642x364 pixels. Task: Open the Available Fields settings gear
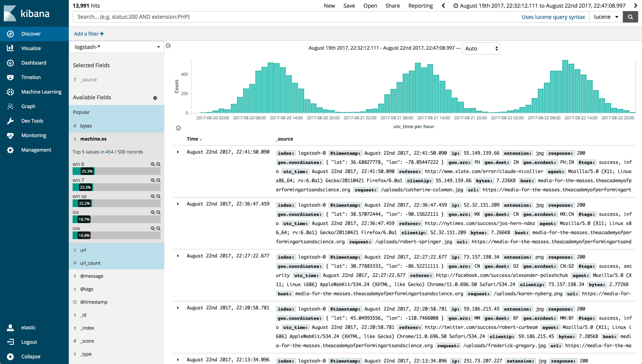coord(155,98)
